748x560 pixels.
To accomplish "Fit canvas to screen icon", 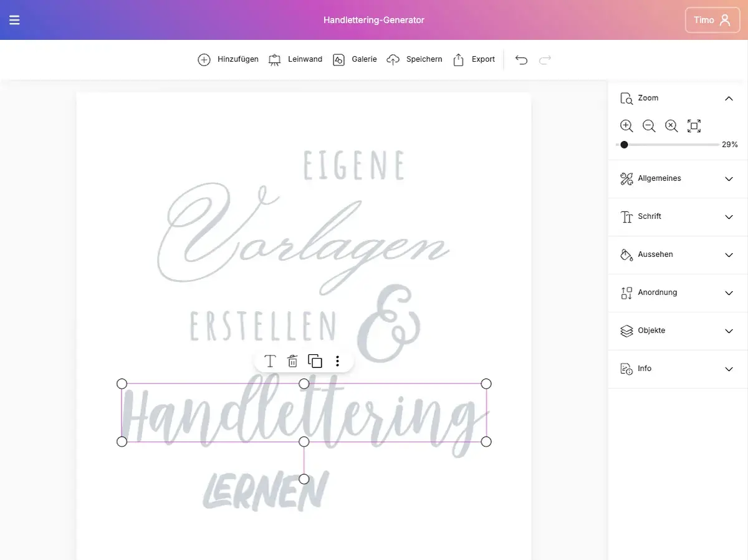I will [x=694, y=126].
